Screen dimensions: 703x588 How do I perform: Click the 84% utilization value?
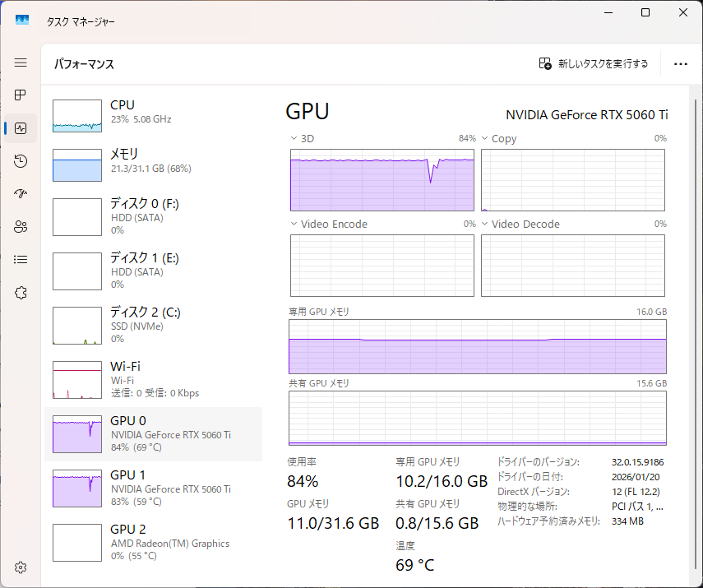pos(303,481)
